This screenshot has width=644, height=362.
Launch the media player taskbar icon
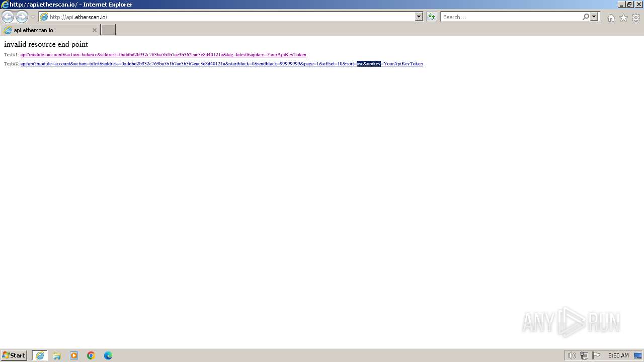click(x=74, y=355)
